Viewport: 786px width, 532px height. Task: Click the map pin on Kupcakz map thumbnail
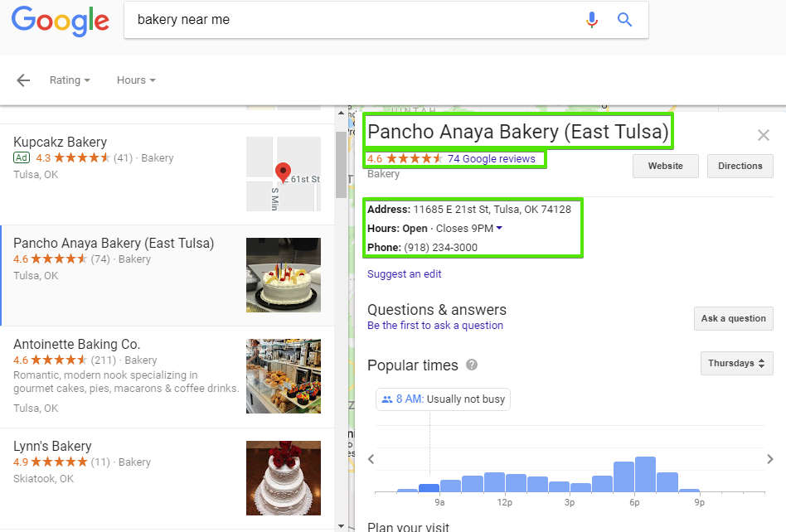(x=284, y=172)
